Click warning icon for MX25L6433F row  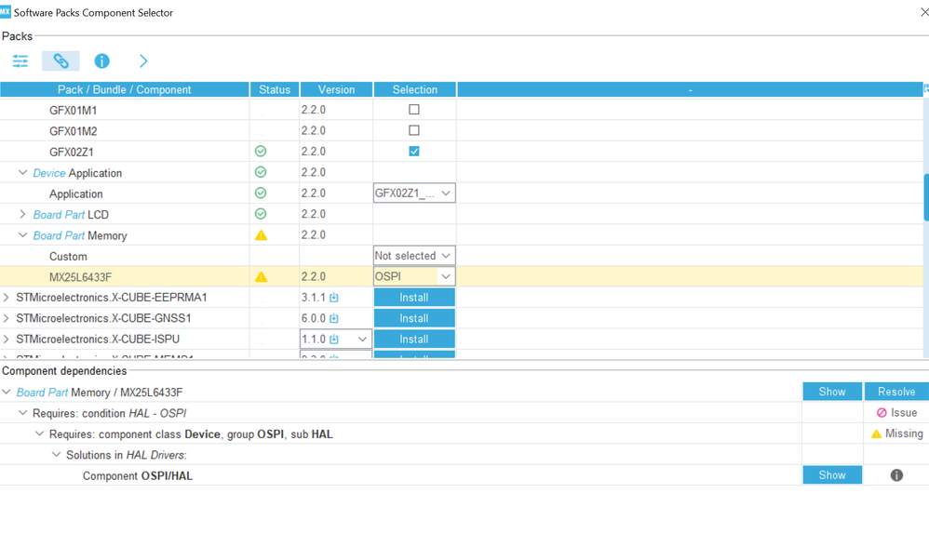(261, 276)
